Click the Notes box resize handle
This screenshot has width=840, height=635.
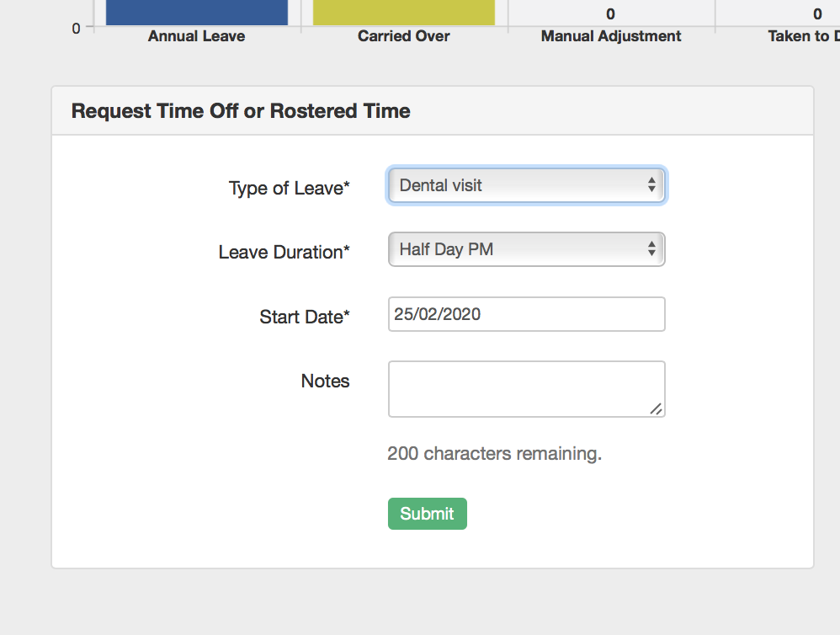coord(657,409)
